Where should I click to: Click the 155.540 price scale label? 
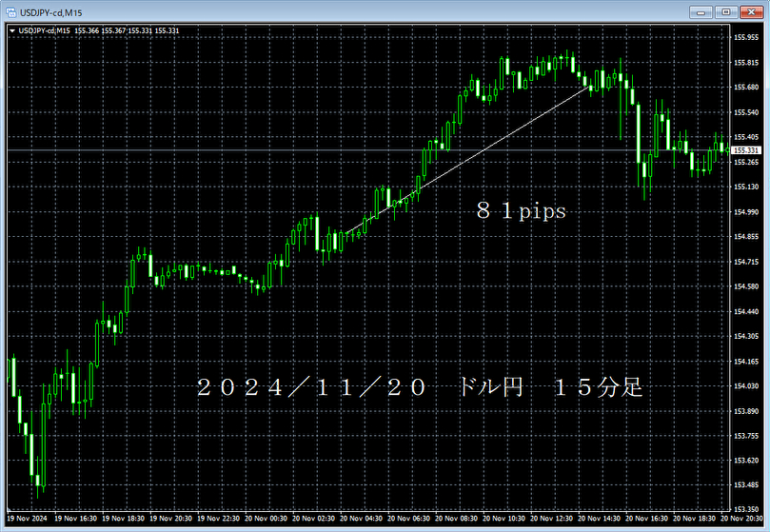(x=746, y=112)
